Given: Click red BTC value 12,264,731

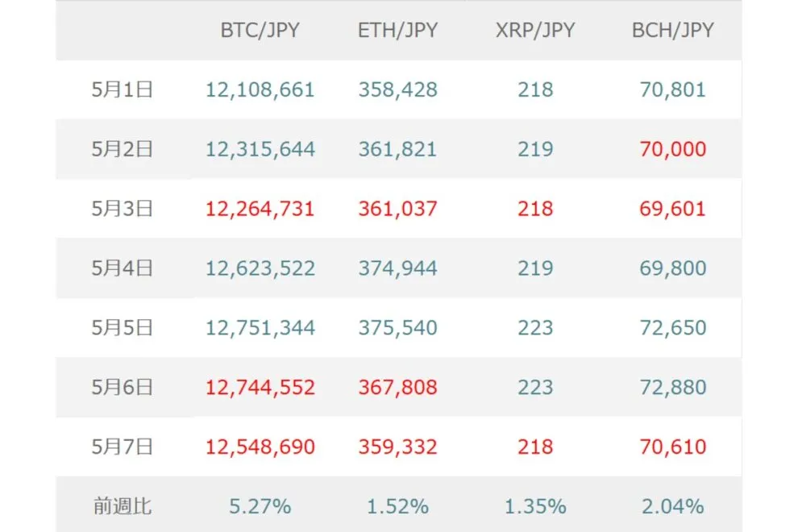Looking at the screenshot, I should [260, 210].
